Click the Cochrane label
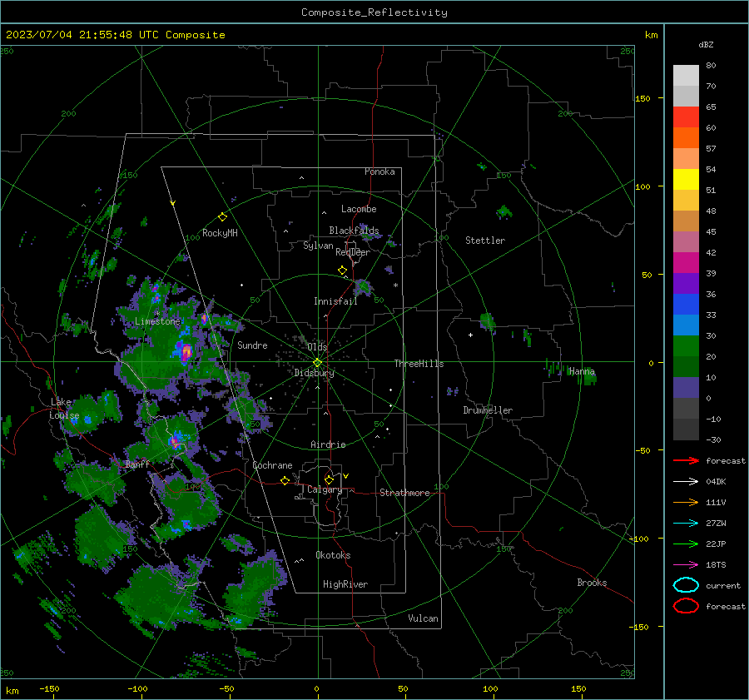Viewport: 749px width, 700px height. (x=272, y=465)
